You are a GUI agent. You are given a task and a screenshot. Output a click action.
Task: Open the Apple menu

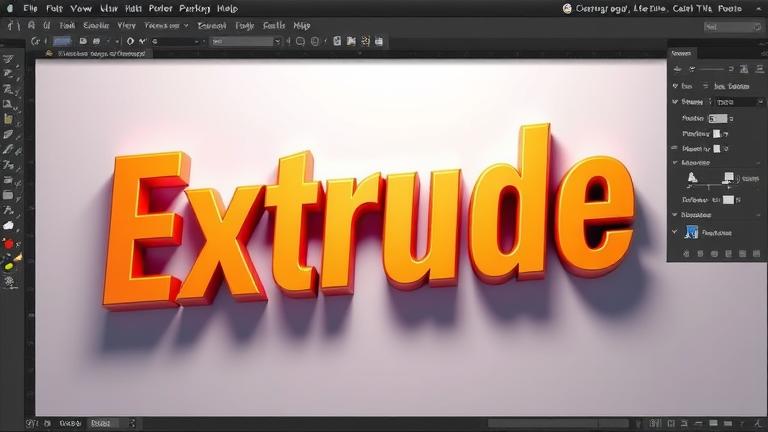pyautogui.click(x=10, y=8)
